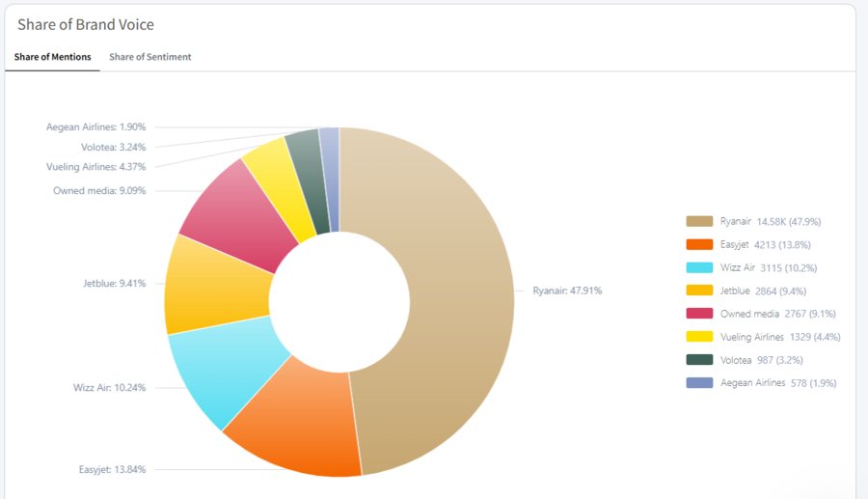868x499 pixels.
Task: Switch to the Share of Mentions tab
Action: [x=53, y=57]
